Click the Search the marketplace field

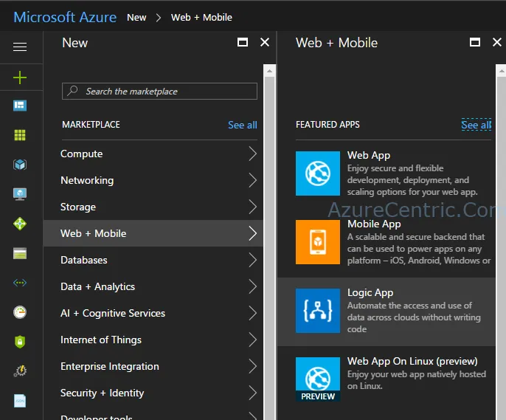159,91
